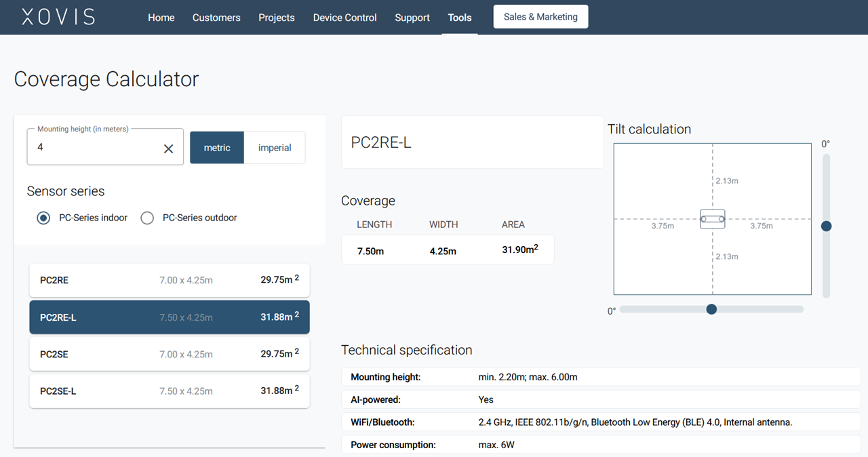Open the Home menu
Screen dimensions: 868x457
click(161, 18)
